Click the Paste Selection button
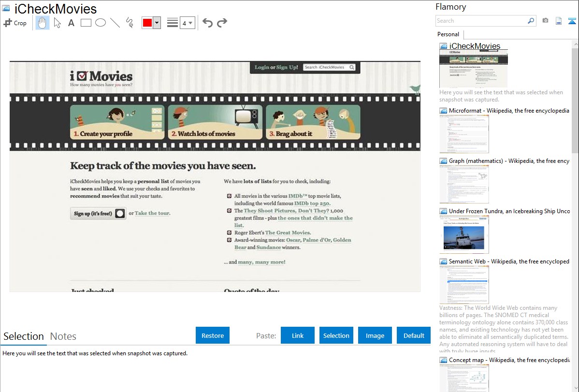The image size is (579, 392). [x=336, y=335]
